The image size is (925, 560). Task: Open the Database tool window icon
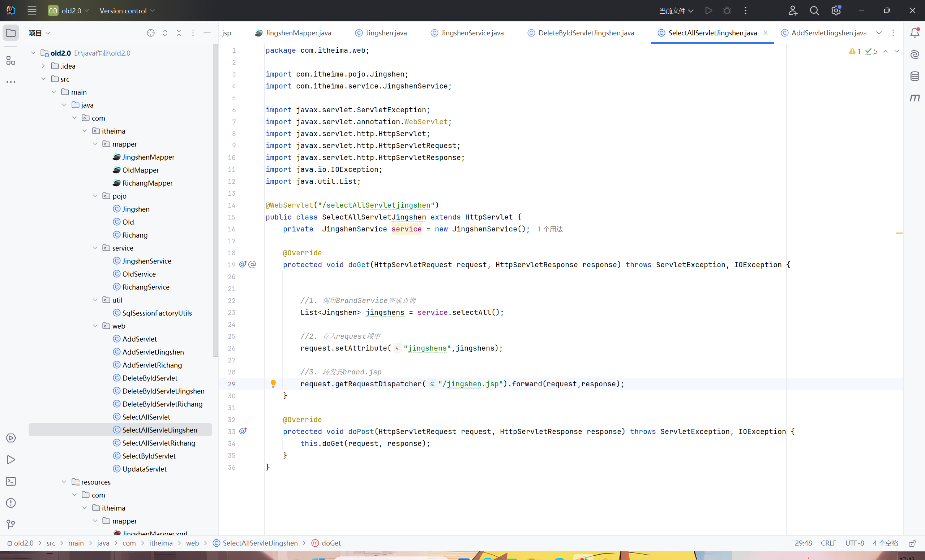[x=915, y=76]
